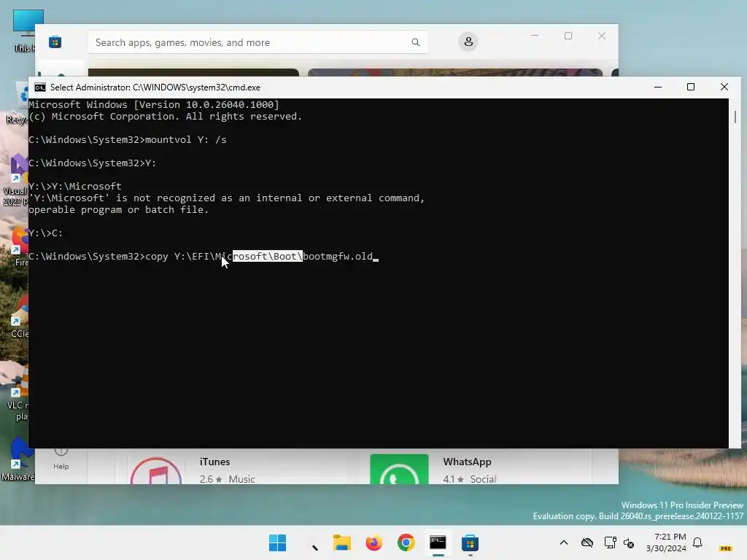This screenshot has height=560, width=747.
Task: Launch Firefox from the taskbar
Action: point(374,542)
